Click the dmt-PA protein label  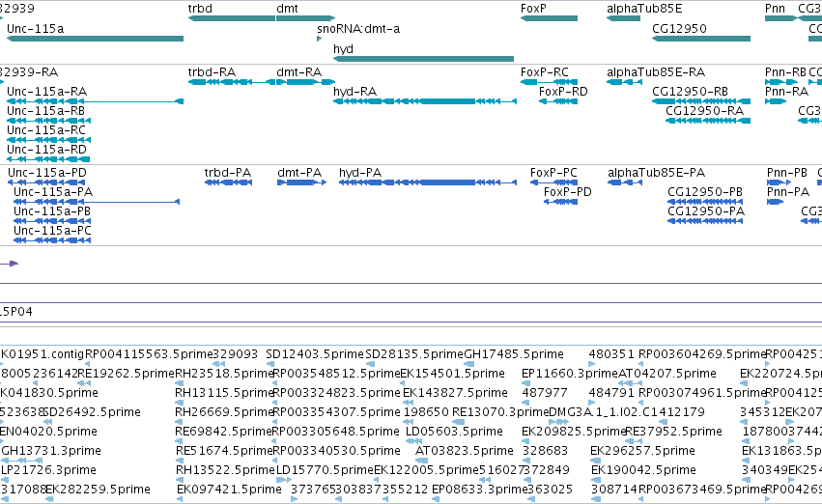299,173
